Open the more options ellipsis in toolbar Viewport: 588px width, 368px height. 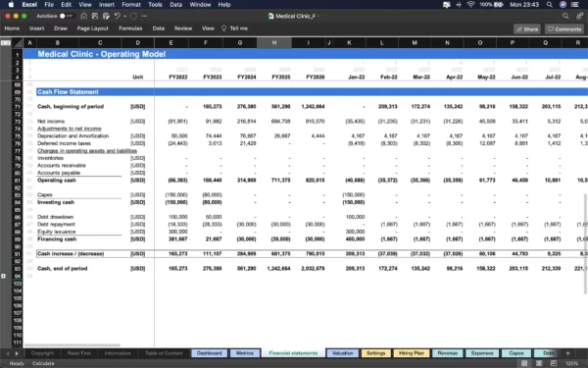(144, 16)
